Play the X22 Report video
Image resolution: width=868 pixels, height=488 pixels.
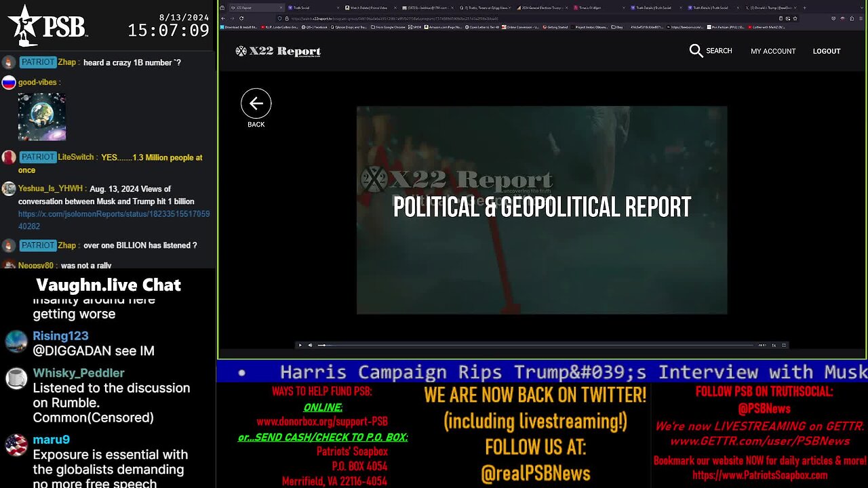click(x=300, y=345)
